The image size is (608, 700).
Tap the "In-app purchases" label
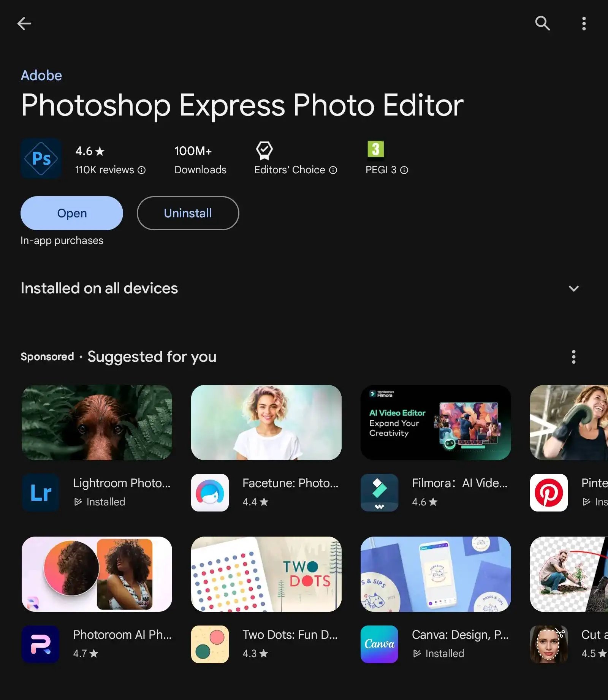click(x=62, y=241)
